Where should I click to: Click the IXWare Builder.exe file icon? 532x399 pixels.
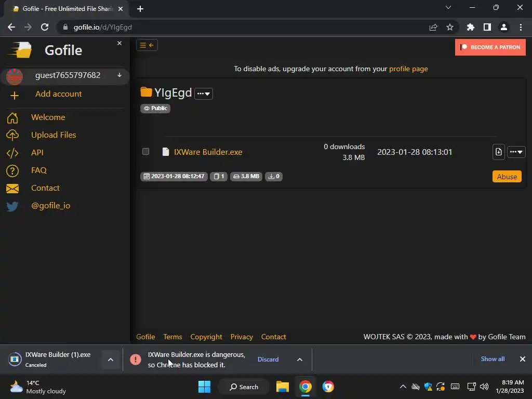click(166, 152)
